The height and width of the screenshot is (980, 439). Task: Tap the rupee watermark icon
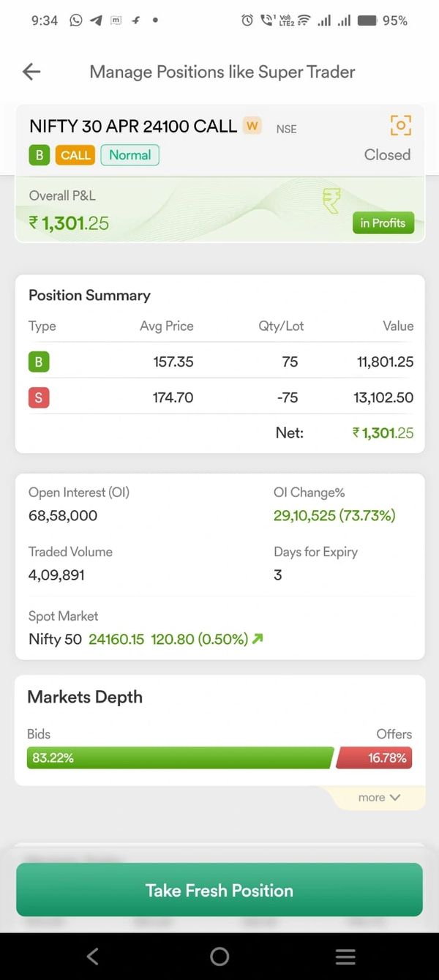331,201
